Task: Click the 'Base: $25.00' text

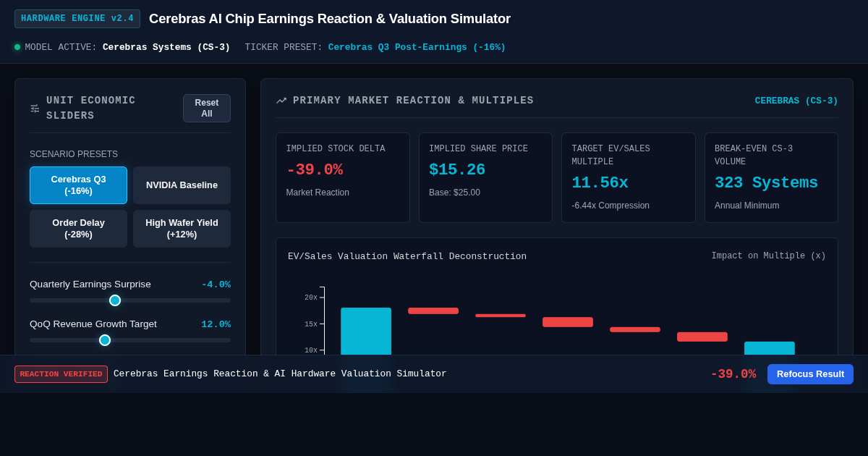Action: click(454, 193)
